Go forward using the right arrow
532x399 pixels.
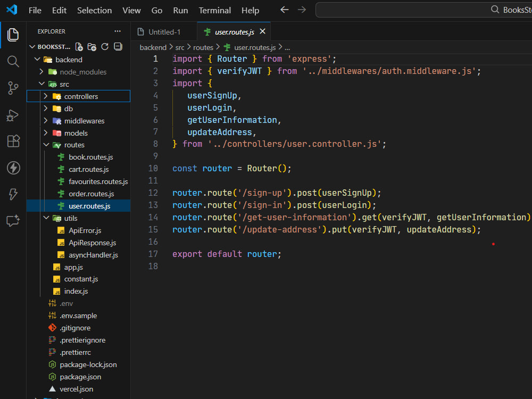[x=302, y=10]
